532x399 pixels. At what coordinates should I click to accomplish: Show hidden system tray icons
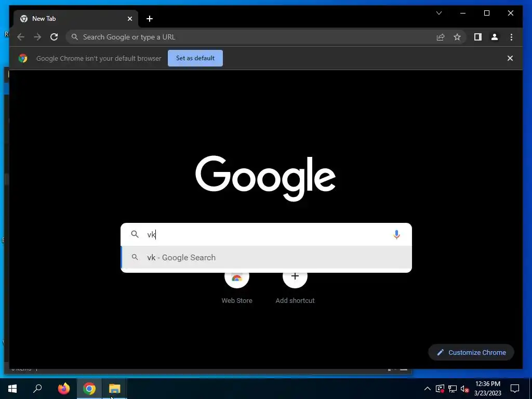tap(428, 389)
